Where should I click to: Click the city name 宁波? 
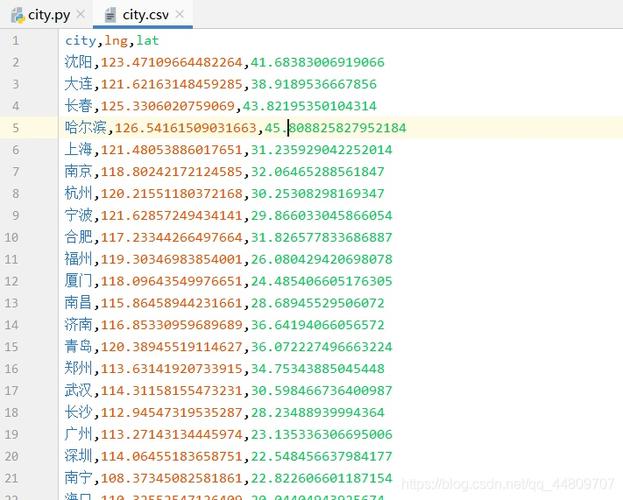point(79,215)
